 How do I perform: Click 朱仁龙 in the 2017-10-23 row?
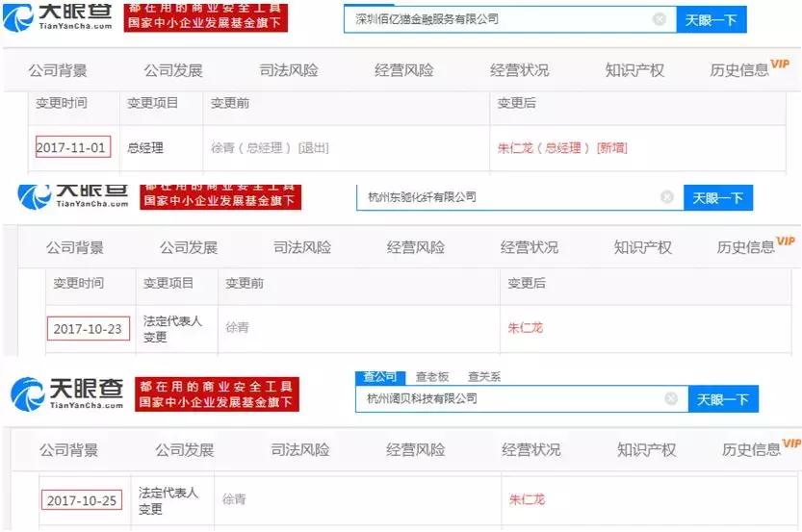526,328
